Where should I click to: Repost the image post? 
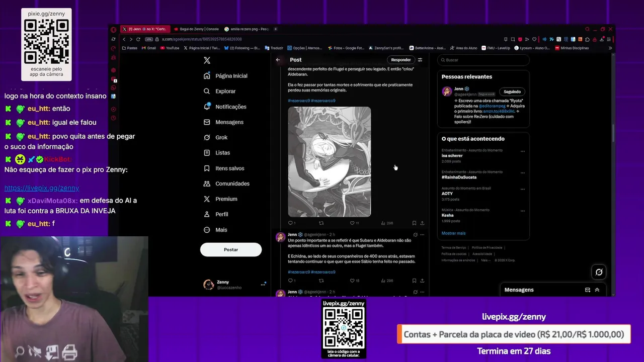pyautogui.click(x=321, y=223)
